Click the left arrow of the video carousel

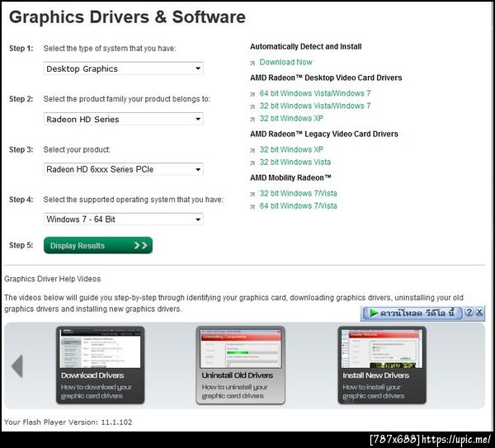[17, 366]
